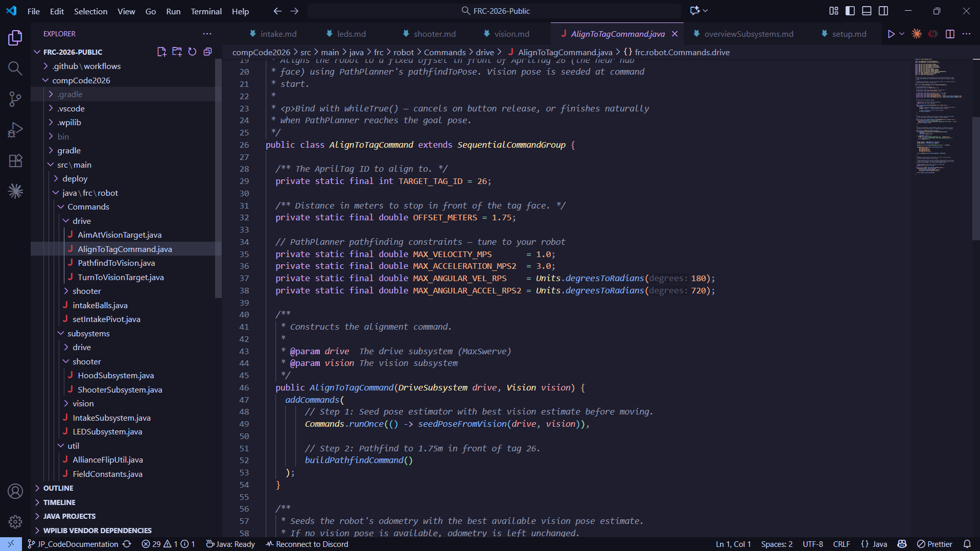This screenshot has width=980, height=551.
Task: Click the Prettier status bar item
Action: point(935,544)
